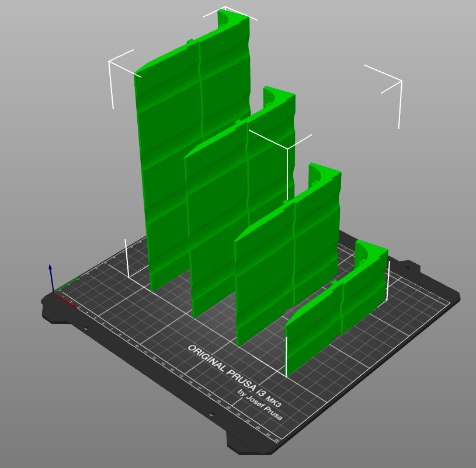Click the 'by Josef Prusa' bed text

(260, 402)
